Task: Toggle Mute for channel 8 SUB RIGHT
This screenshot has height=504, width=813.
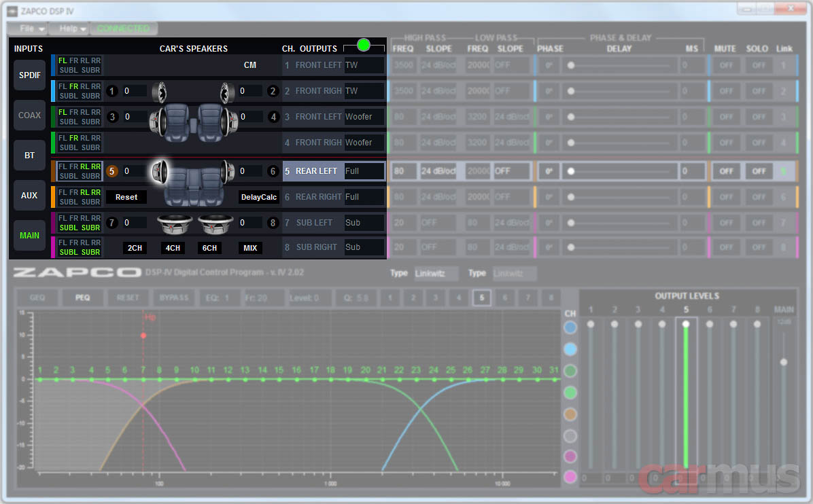Action: click(x=726, y=248)
